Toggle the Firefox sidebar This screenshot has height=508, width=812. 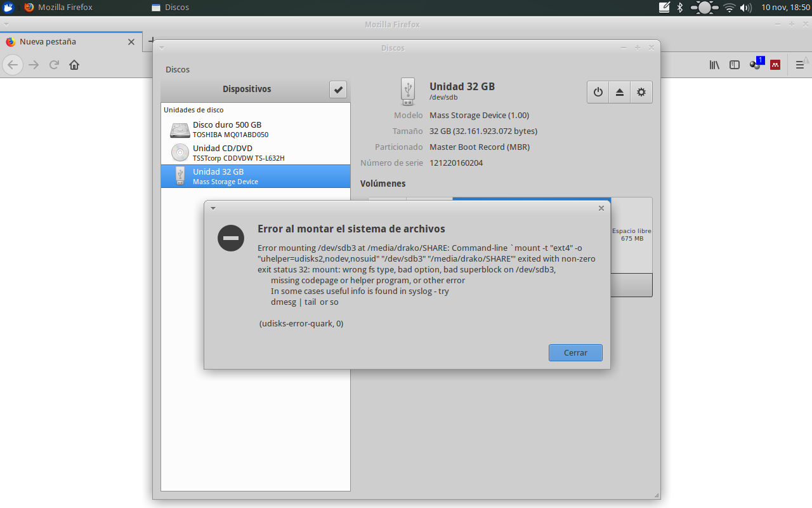tap(735, 65)
